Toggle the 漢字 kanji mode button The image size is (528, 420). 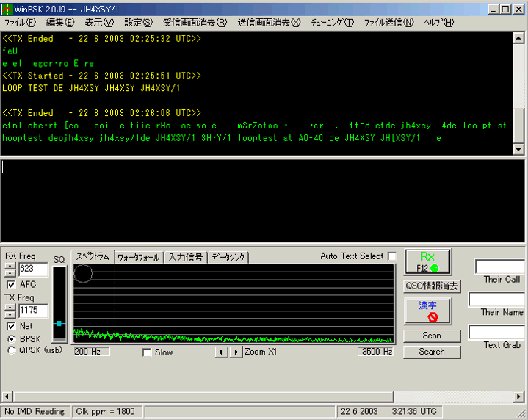click(x=428, y=311)
